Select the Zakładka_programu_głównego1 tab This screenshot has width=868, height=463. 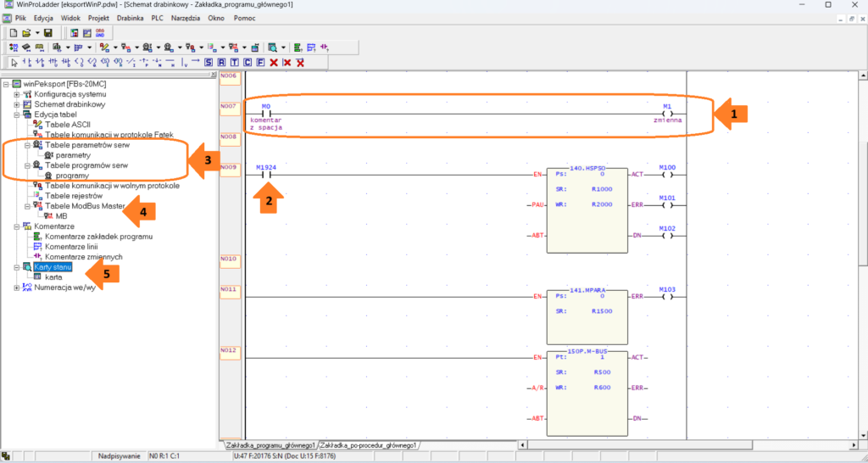pos(270,445)
